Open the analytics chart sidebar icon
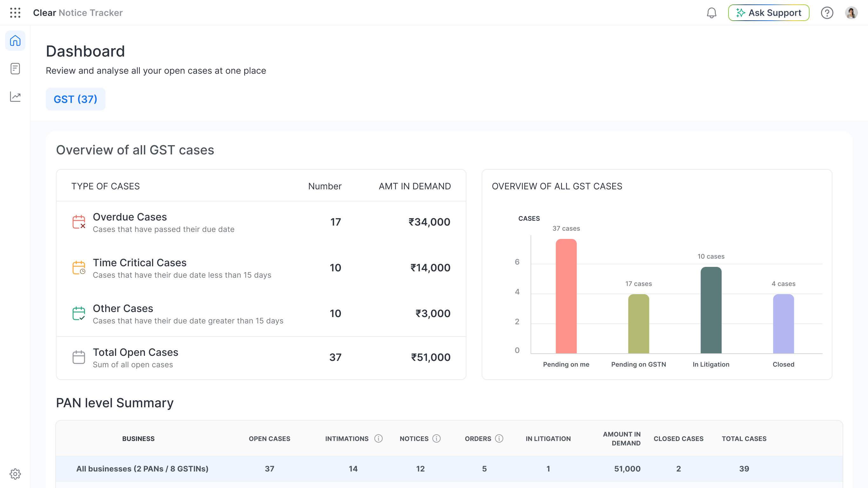This screenshot has height=488, width=868. pyautogui.click(x=15, y=97)
